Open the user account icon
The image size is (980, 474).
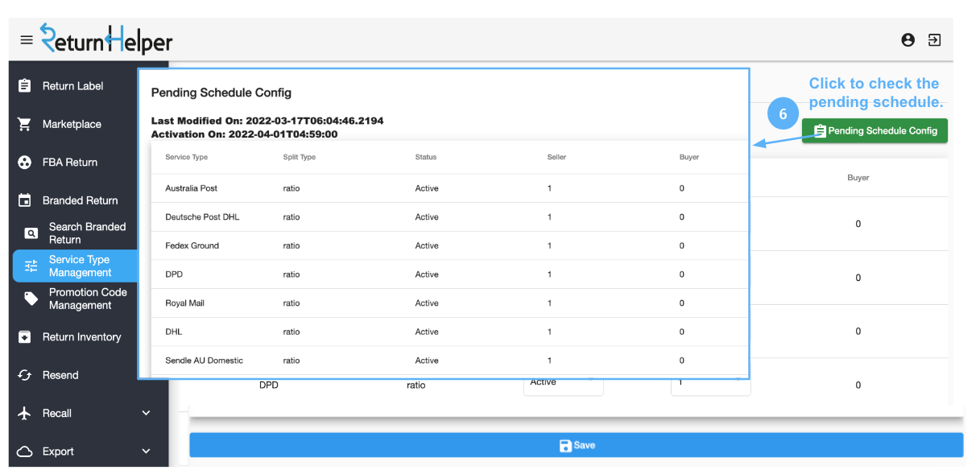(908, 39)
